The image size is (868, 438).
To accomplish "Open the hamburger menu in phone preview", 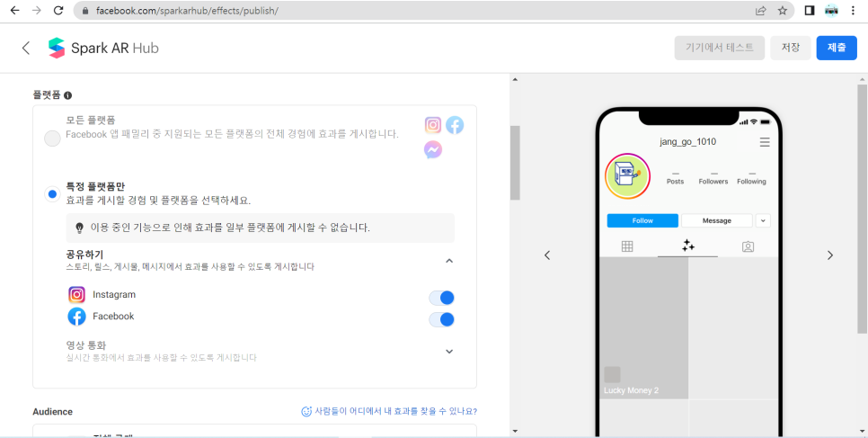I will (765, 142).
